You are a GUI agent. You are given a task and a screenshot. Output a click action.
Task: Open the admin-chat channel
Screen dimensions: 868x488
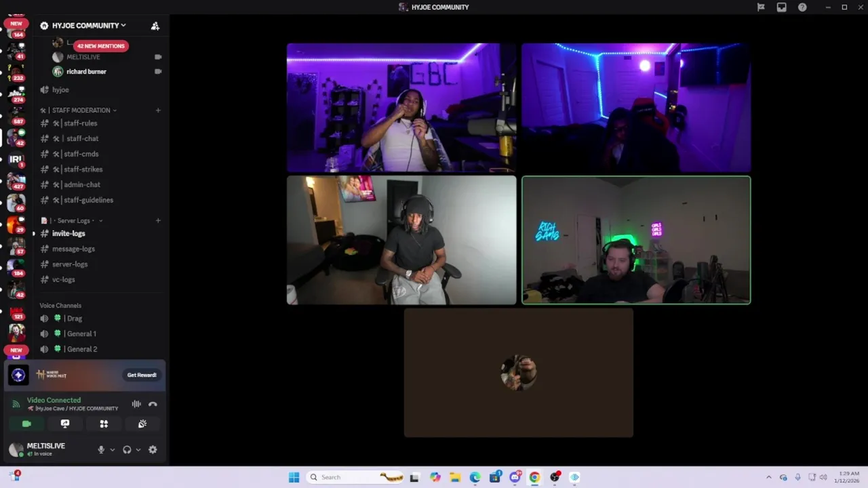tap(81, 184)
